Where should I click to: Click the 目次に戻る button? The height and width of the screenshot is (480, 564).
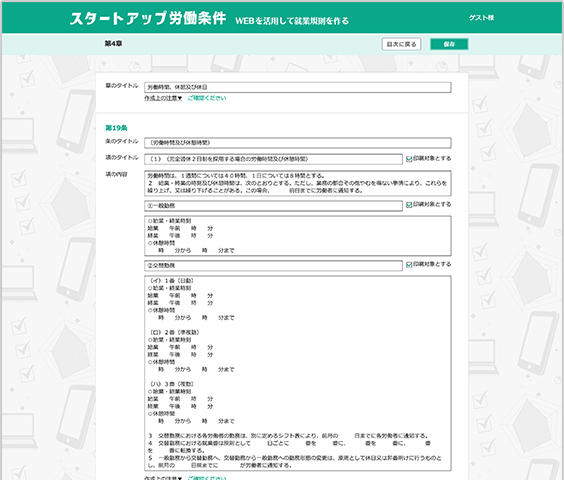click(401, 44)
